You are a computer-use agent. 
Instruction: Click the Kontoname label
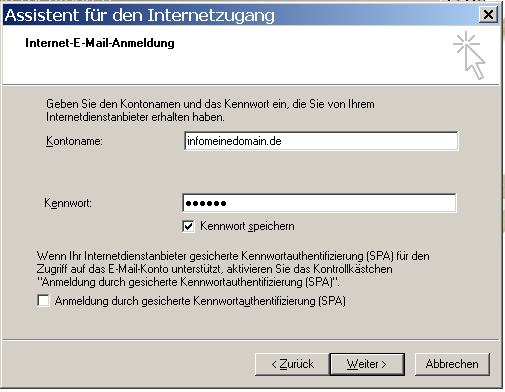click(74, 141)
